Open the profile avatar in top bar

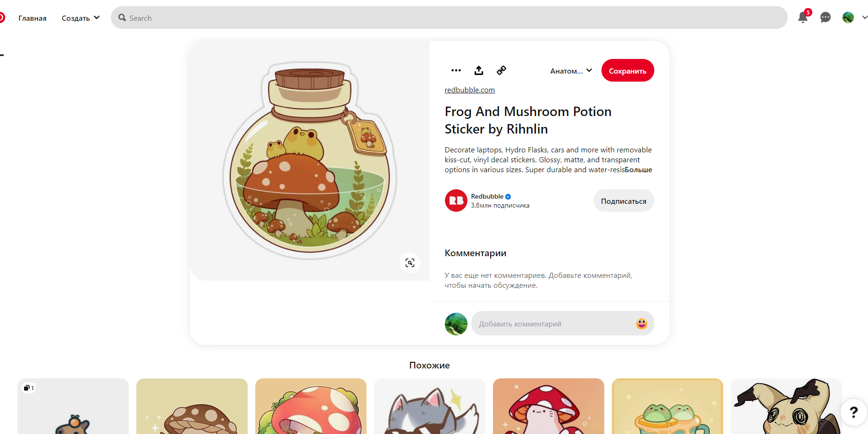pyautogui.click(x=848, y=17)
